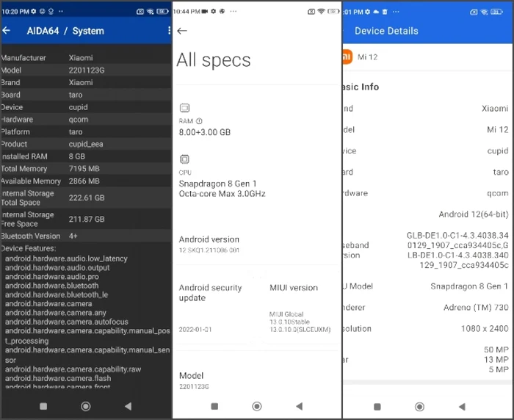Select AIDA64 / System title text
514x420 pixels.
65,31
